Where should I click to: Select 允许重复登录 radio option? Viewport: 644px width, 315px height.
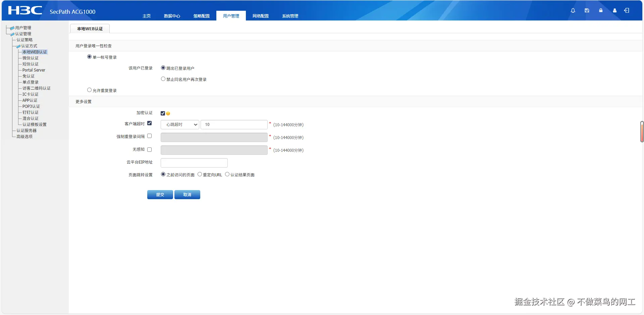pyautogui.click(x=89, y=90)
